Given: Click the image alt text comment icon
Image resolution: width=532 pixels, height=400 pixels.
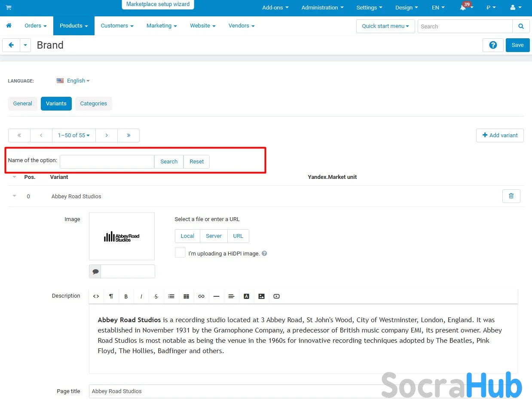Looking at the screenshot, I should point(95,271).
